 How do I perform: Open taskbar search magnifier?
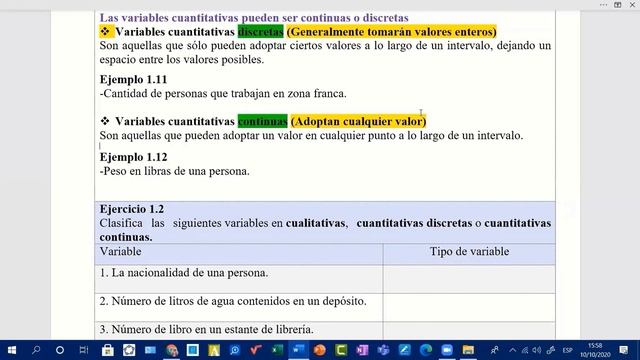coord(36,350)
